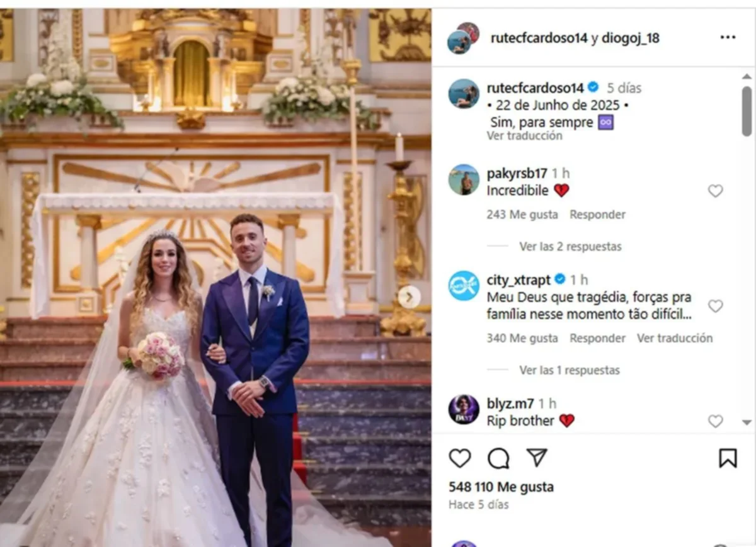Click 'Ver traducción' on city_xtrapt's comment
Screen dimensions: 756x547
click(675, 338)
